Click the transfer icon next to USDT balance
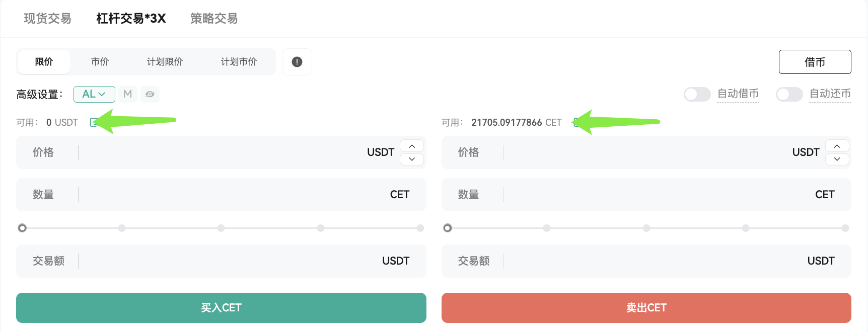Viewport: 868px width, 332px height. 94,122
